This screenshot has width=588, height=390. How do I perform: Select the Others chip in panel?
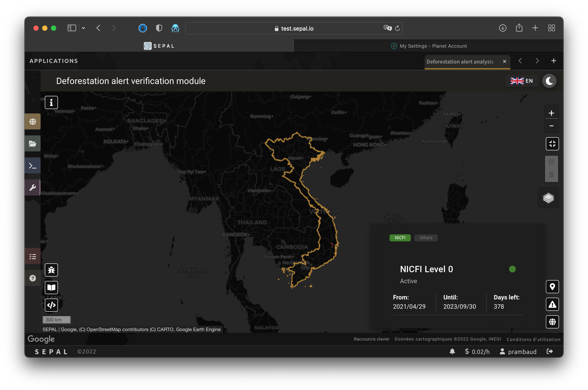pos(426,238)
